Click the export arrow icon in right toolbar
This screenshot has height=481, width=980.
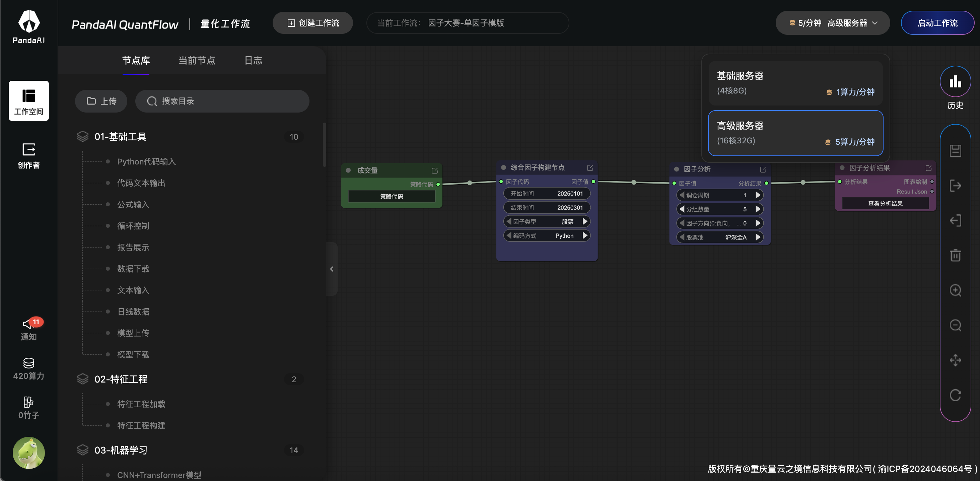point(955,186)
